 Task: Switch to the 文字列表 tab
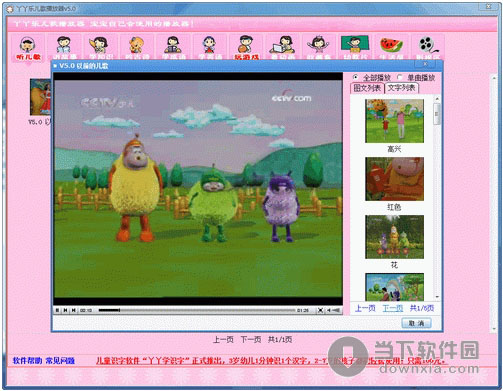point(401,88)
